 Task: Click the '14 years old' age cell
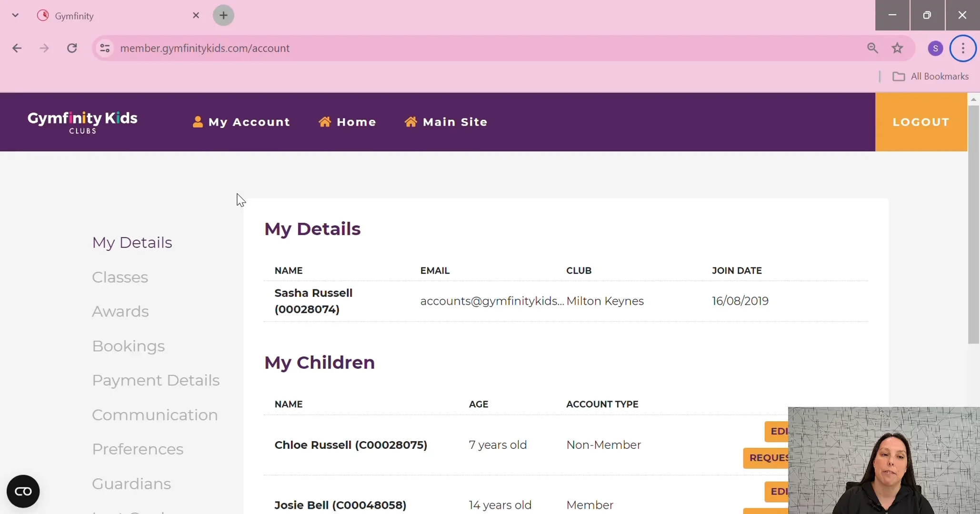point(500,505)
